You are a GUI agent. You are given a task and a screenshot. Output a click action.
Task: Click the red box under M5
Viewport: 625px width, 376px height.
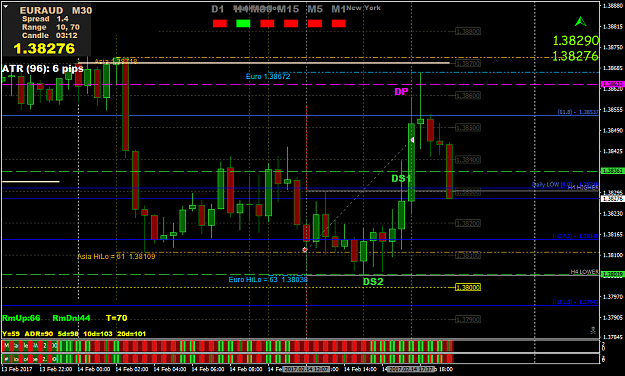pyautogui.click(x=314, y=24)
